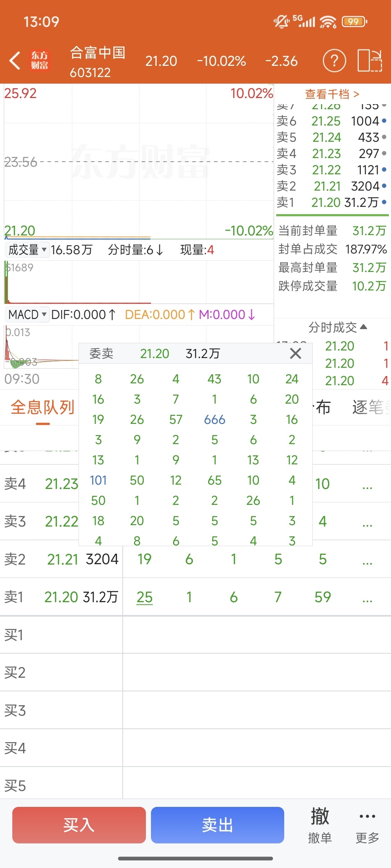Tap the 买入 button

79,825
